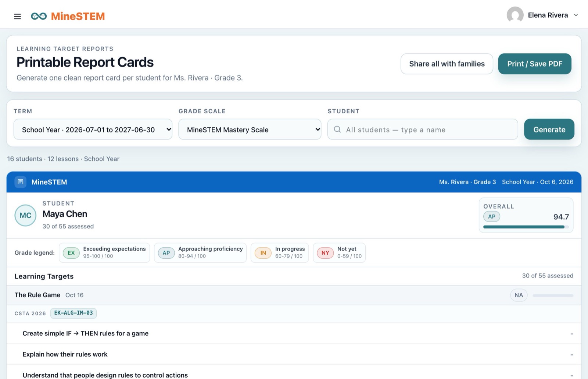Click the Overall 94.7 progress bar
The width and height of the screenshot is (588, 379).
[526, 227]
